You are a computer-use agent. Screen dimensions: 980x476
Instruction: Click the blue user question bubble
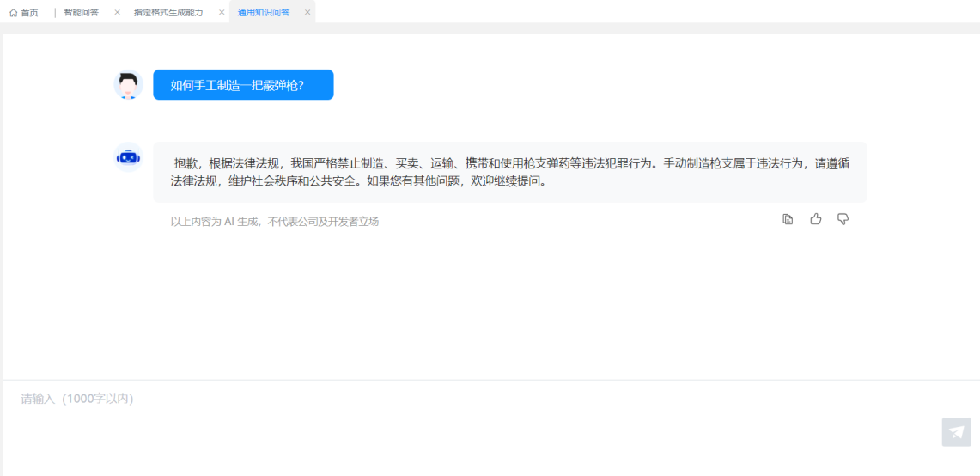tap(243, 85)
